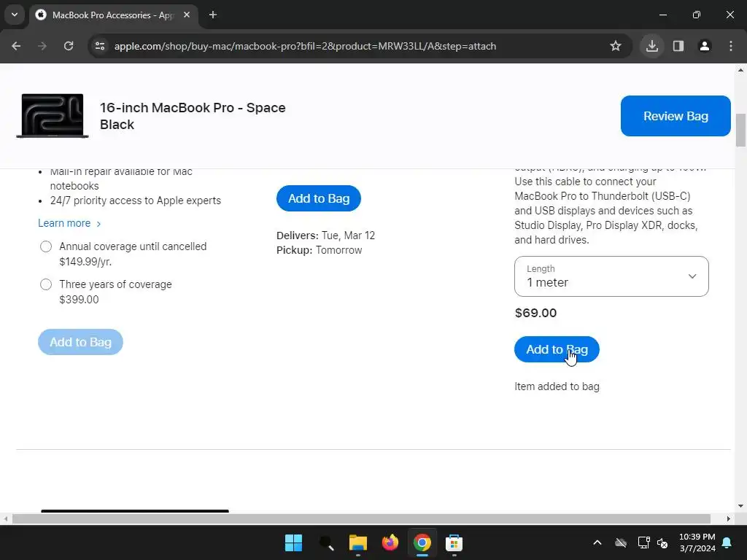
Task: Open tab search dropdown arrow
Action: pyautogui.click(x=15, y=15)
